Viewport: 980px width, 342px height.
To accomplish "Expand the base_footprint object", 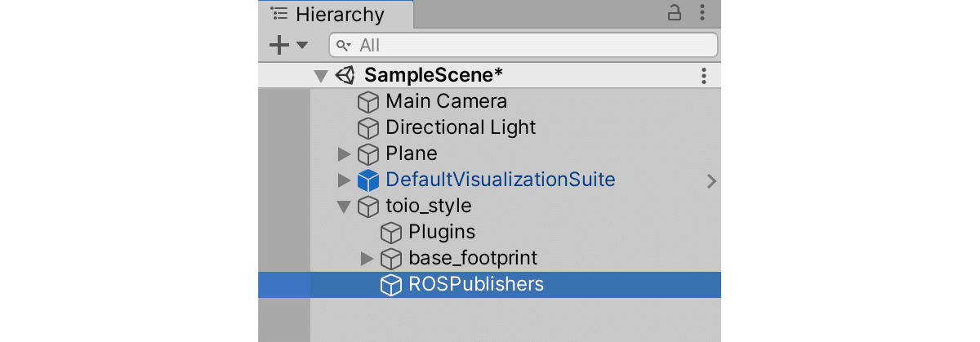I will (367, 259).
